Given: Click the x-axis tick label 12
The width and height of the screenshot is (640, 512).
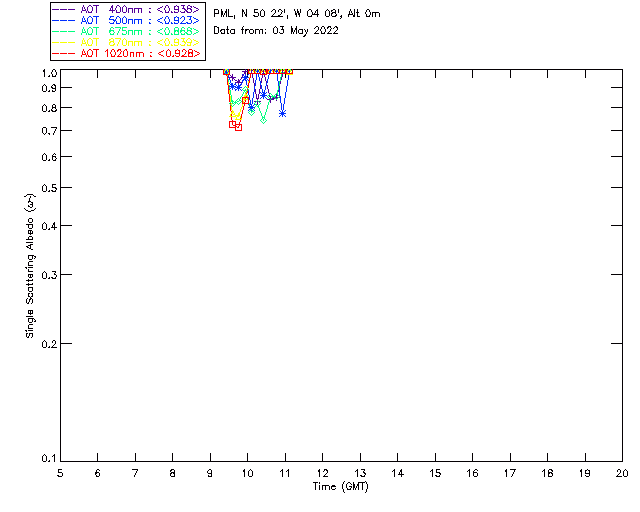Looking at the screenshot, I should tap(322, 473).
